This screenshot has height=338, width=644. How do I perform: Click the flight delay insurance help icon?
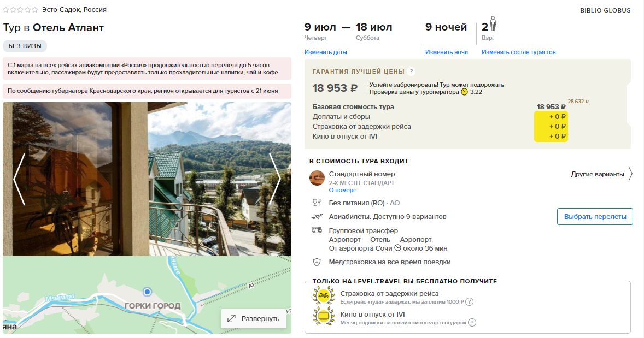pos(470,302)
